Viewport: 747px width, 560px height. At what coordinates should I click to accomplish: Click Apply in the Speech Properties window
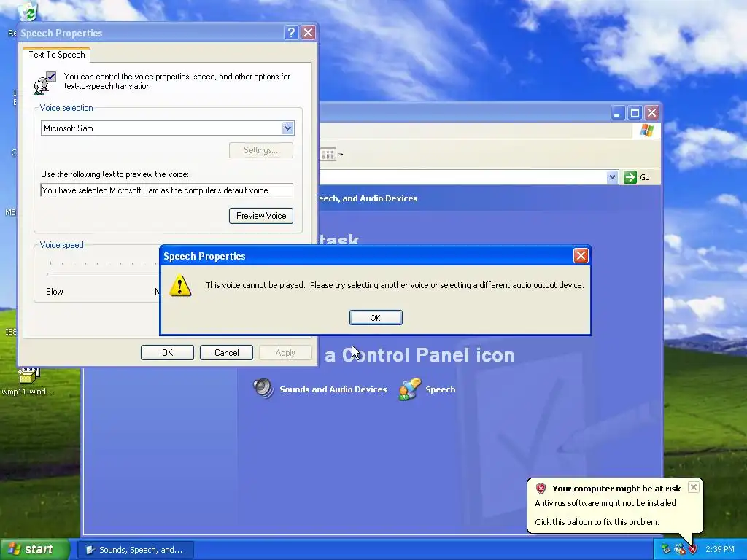pos(285,353)
